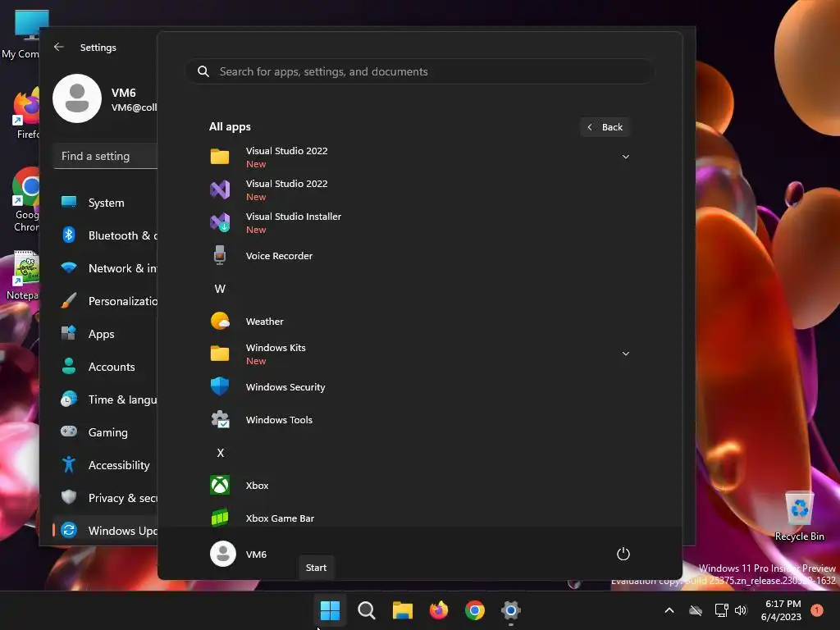Jump to letter X section header

tap(220, 453)
